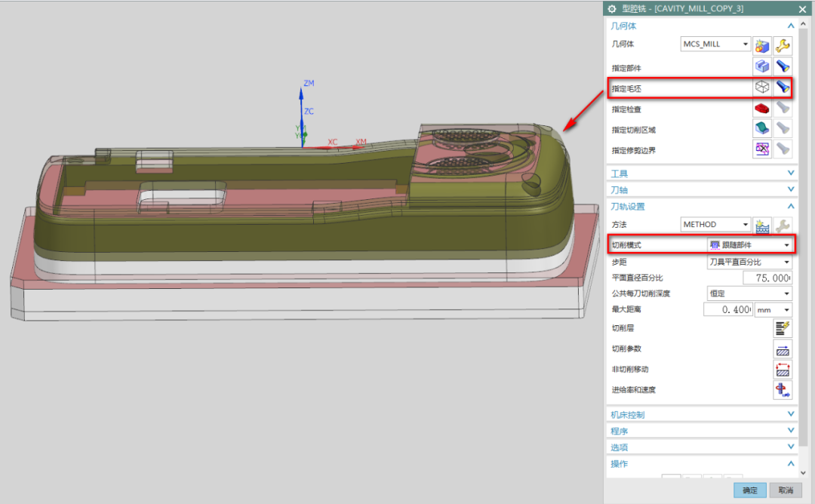
Task: Open the 切削模式 跟随部件 dropdown
Action: pos(749,245)
